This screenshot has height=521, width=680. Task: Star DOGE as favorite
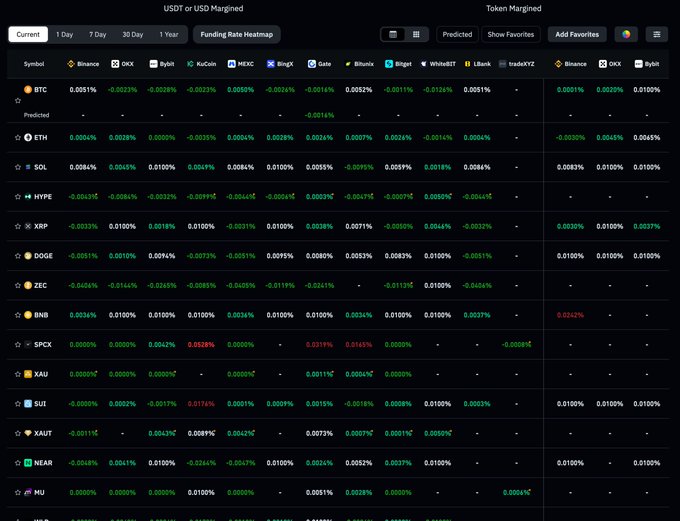click(x=18, y=256)
